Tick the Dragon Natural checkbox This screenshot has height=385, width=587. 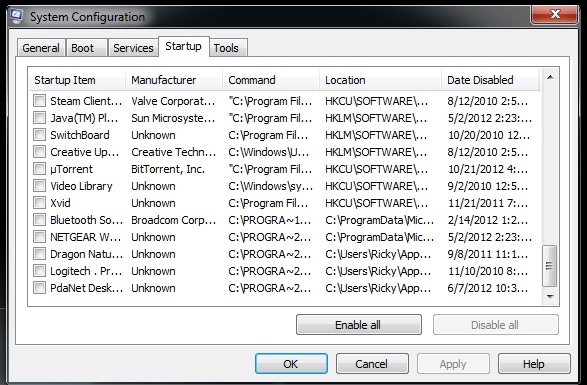[39, 254]
